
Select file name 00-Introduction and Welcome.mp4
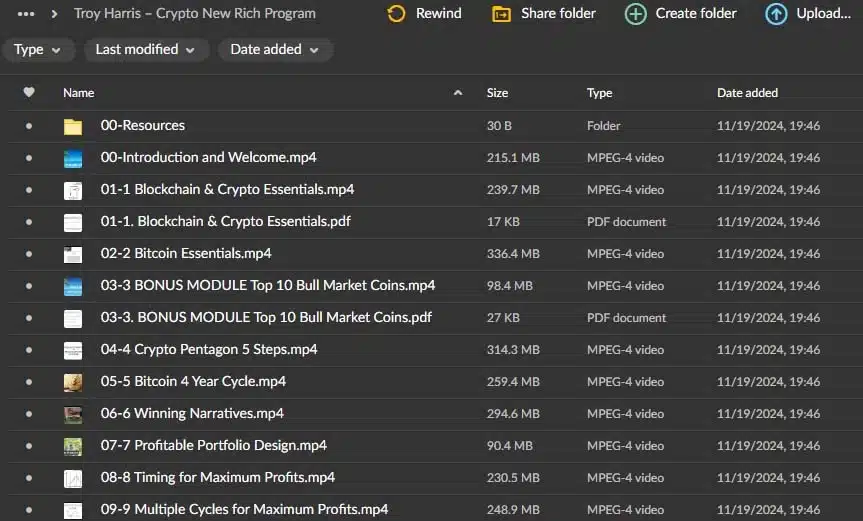click(208, 157)
